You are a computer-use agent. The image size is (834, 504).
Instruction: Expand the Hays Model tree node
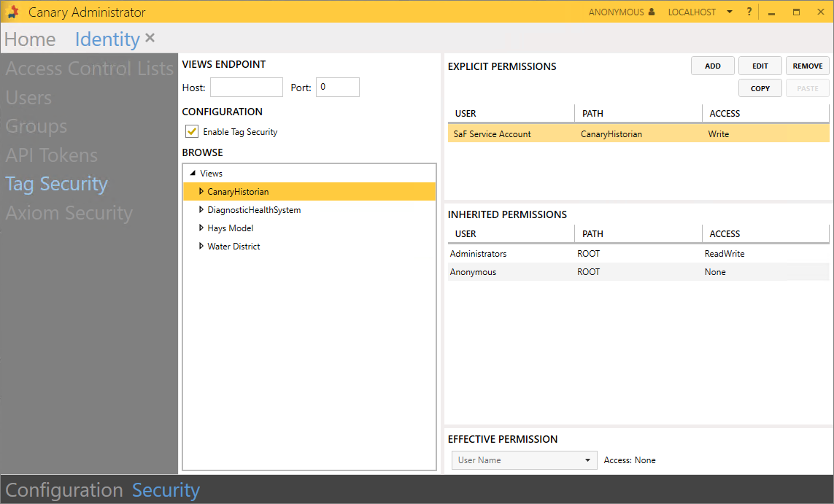(x=201, y=228)
